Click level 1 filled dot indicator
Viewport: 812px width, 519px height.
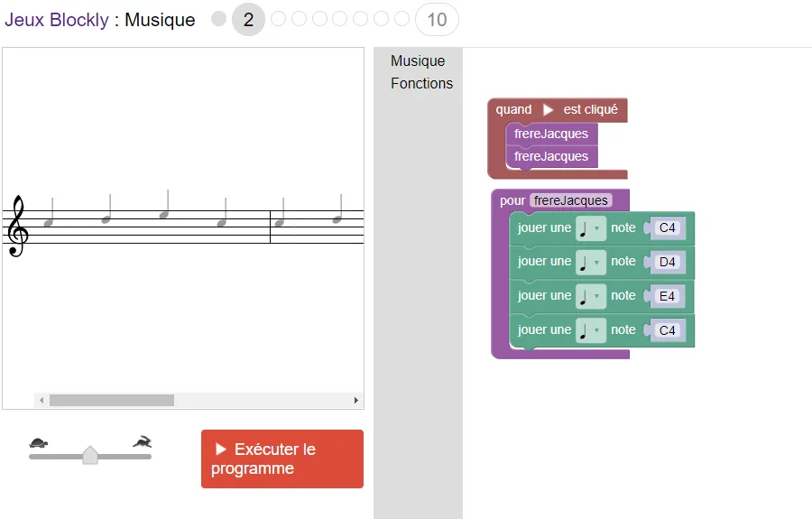point(218,19)
